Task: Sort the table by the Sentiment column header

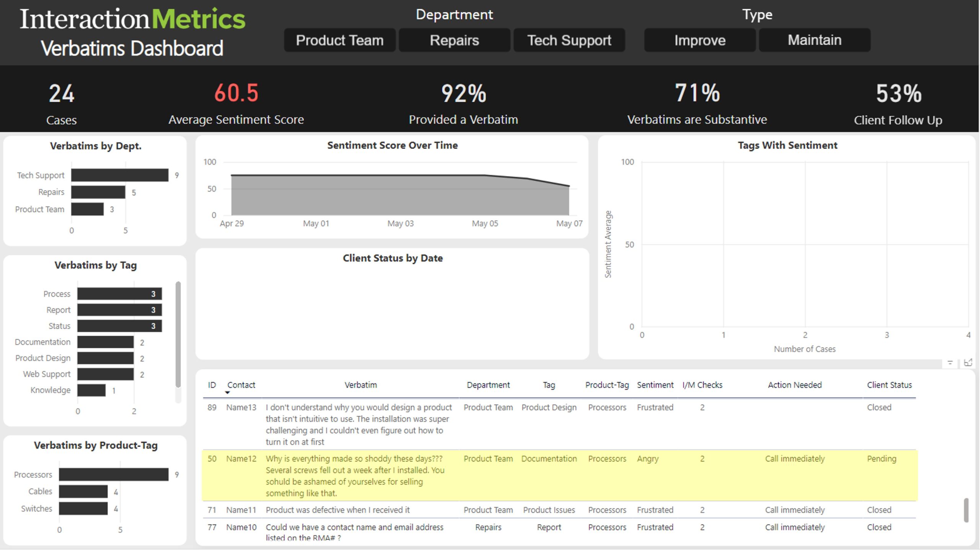Action: coord(655,385)
